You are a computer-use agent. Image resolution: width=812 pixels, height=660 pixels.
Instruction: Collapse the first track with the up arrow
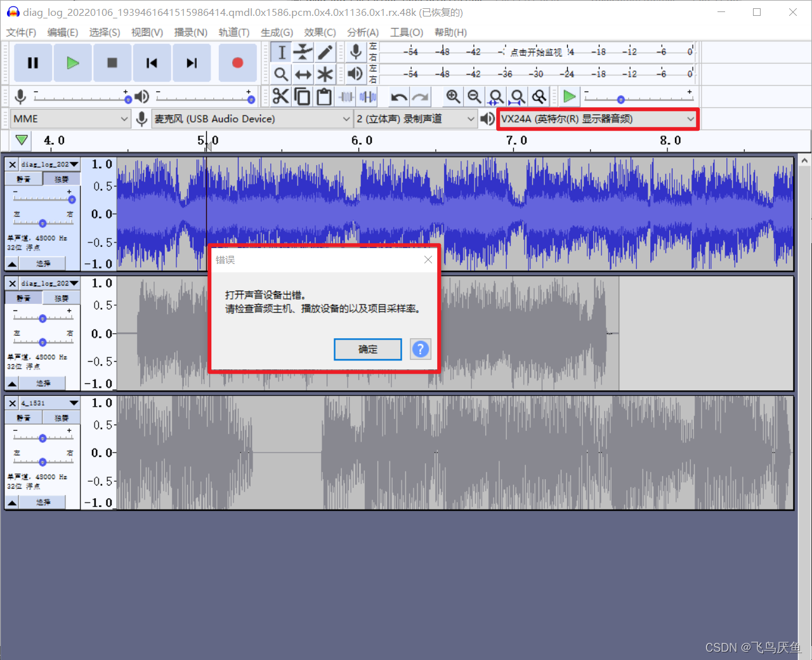12,263
